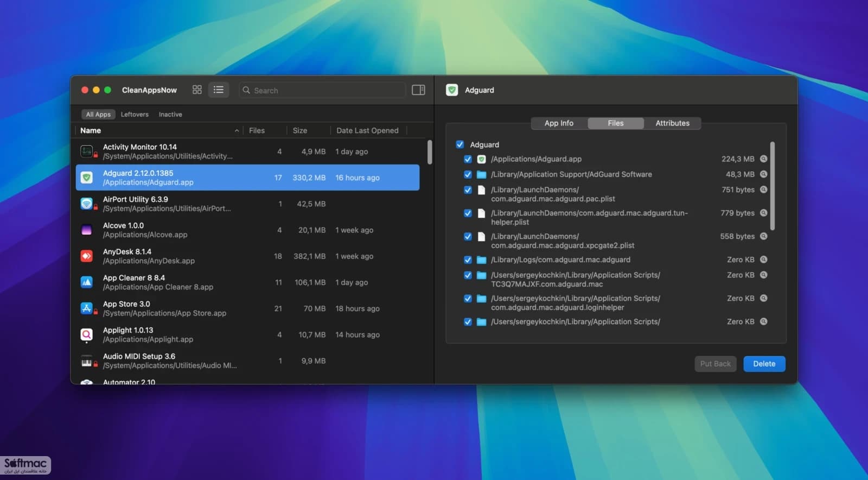Uncheck the top-level Adguard checkbox
The image size is (868, 480).
460,144
